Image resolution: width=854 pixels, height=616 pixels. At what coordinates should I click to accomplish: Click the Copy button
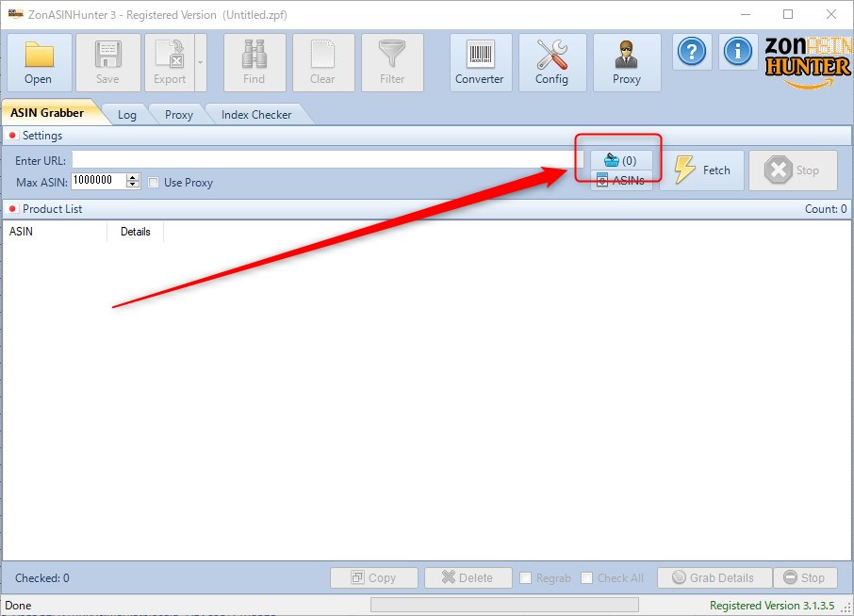click(x=374, y=578)
